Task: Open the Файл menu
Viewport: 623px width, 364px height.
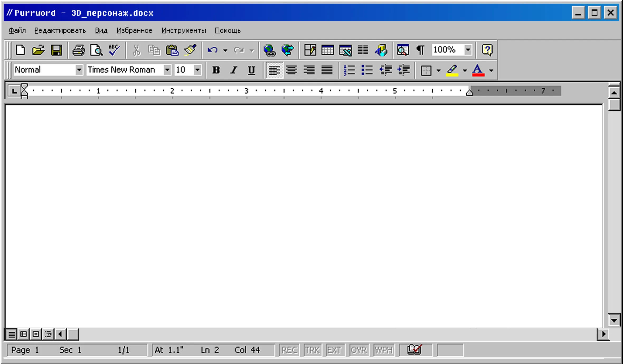Action: (17, 31)
